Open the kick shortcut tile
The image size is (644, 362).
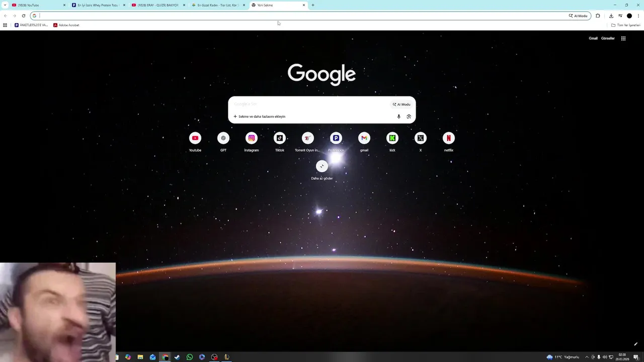pos(392,142)
